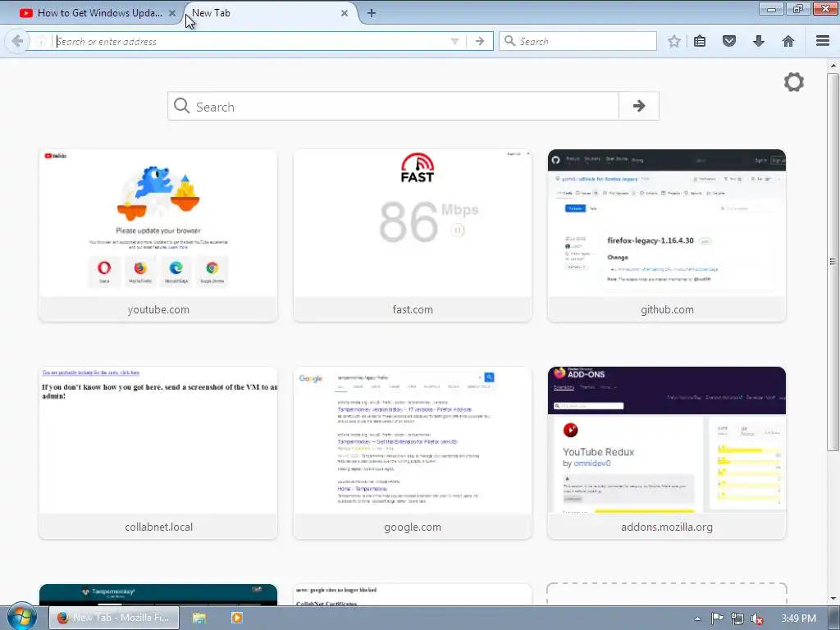Expand the address bar history dropdown

click(454, 41)
